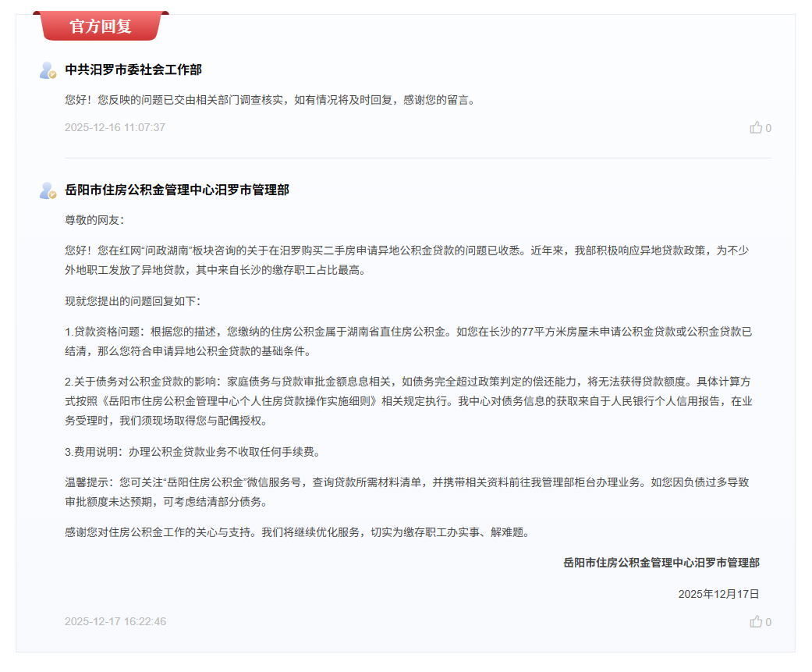Click the date 2025年12月17日
The image size is (812, 672).
point(718,594)
